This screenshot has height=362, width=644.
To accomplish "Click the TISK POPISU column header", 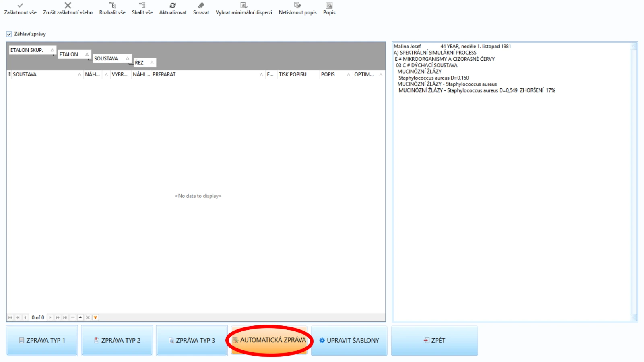I will (298, 74).
